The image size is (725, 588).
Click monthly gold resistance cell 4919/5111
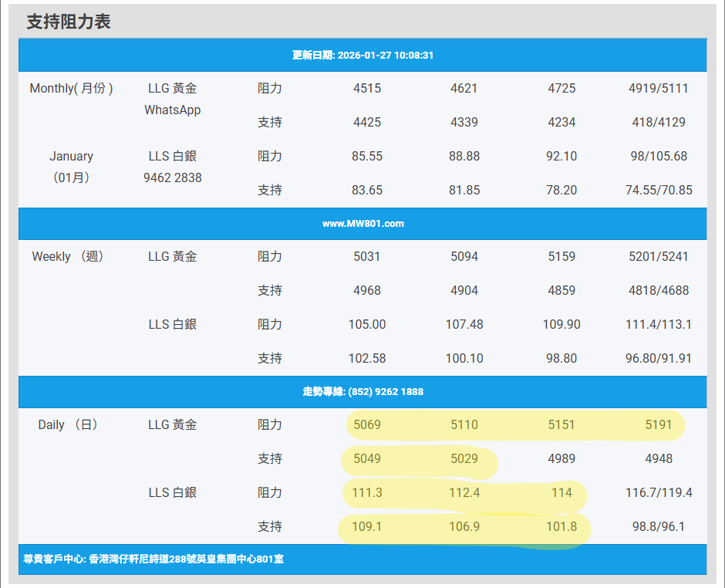[x=659, y=89]
